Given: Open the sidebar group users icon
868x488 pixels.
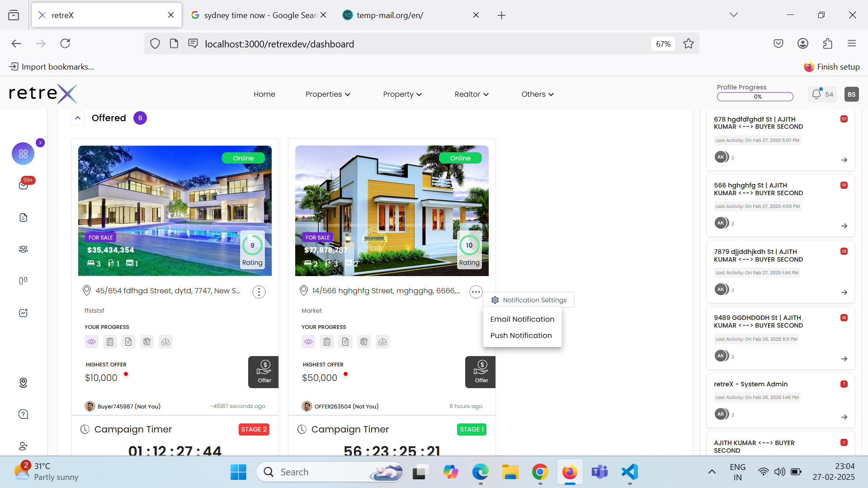Looking at the screenshot, I should (x=24, y=249).
